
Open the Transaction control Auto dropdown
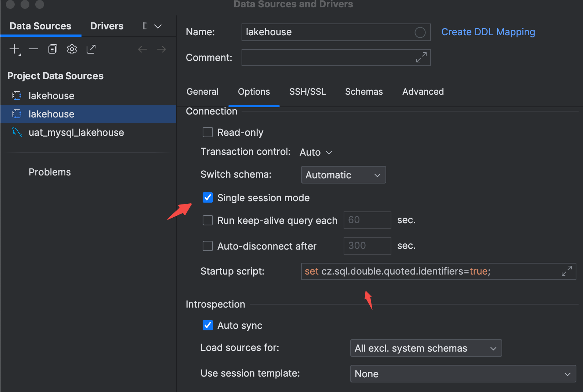tap(316, 152)
